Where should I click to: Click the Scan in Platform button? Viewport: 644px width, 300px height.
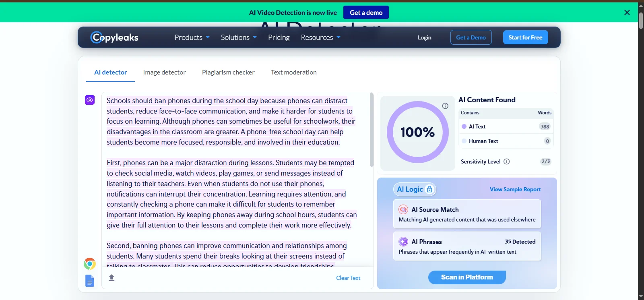[x=467, y=277]
